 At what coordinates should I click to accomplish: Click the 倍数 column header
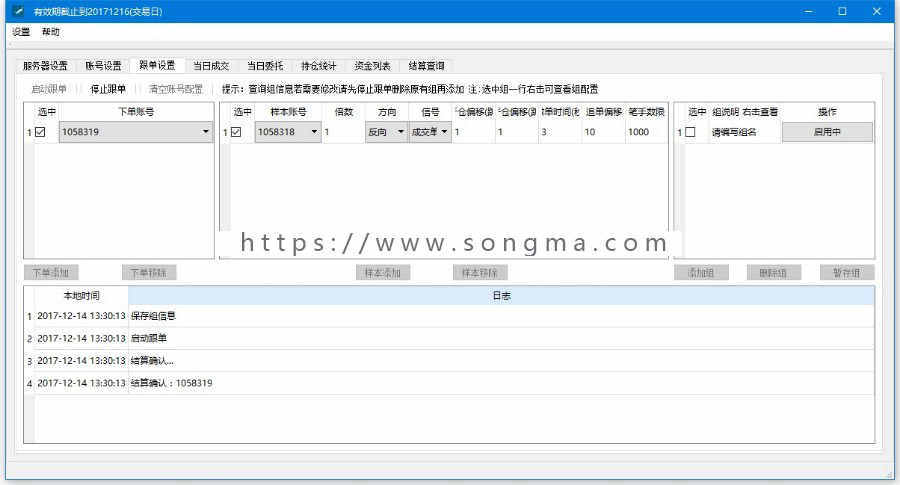tap(343, 112)
